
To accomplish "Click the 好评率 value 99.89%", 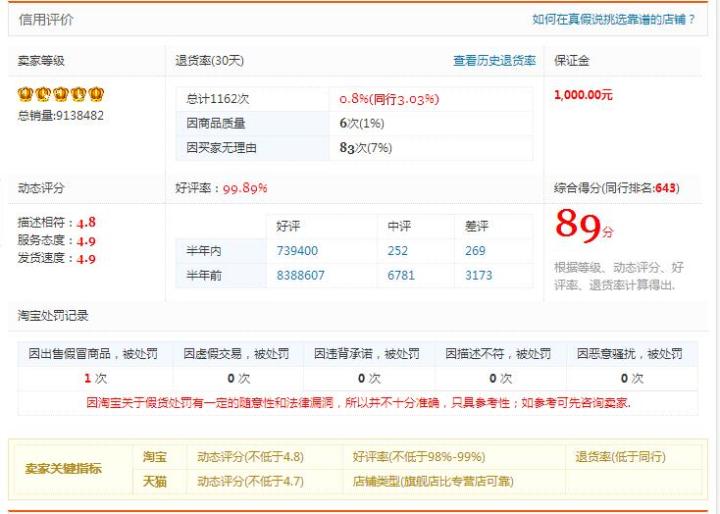I will (x=245, y=188).
